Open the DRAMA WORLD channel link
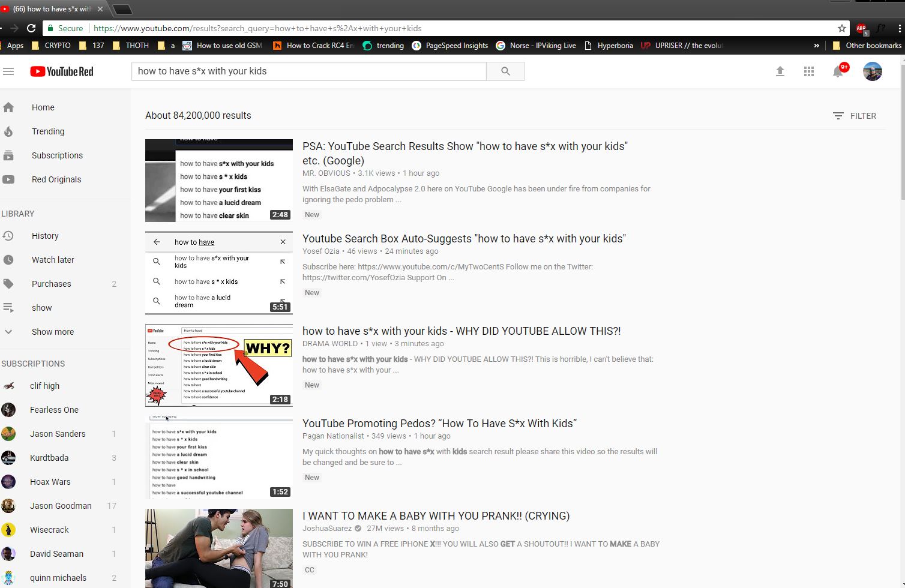 pos(330,344)
